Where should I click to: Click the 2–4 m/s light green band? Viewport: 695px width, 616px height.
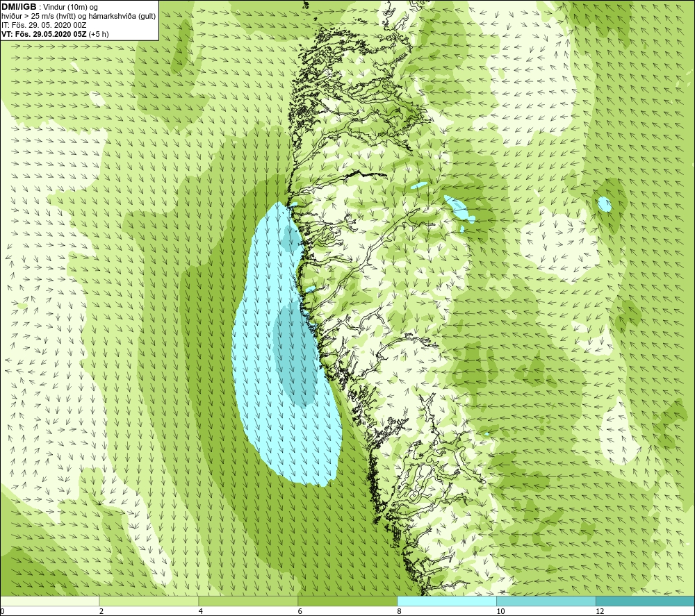point(149,601)
